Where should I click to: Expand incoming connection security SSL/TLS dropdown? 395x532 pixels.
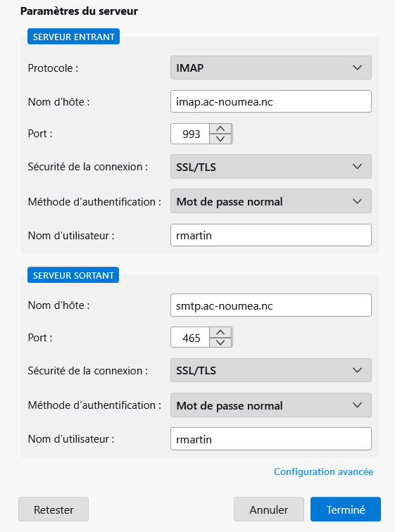tap(271, 167)
